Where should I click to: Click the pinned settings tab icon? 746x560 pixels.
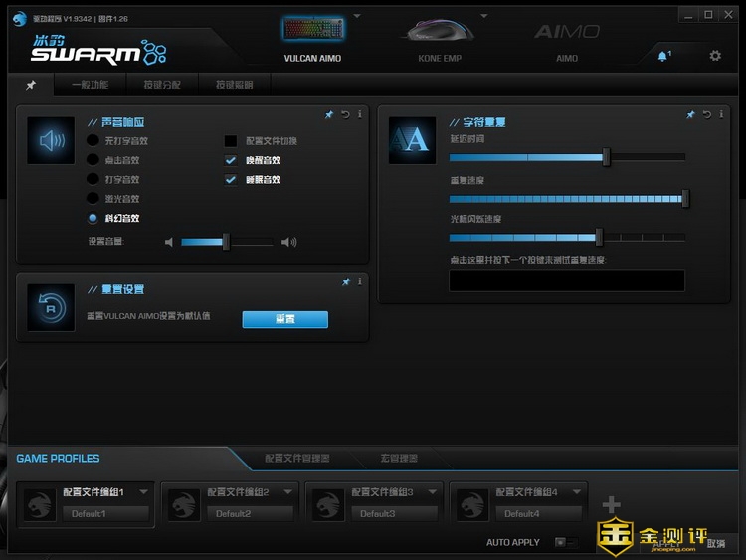tap(31, 85)
